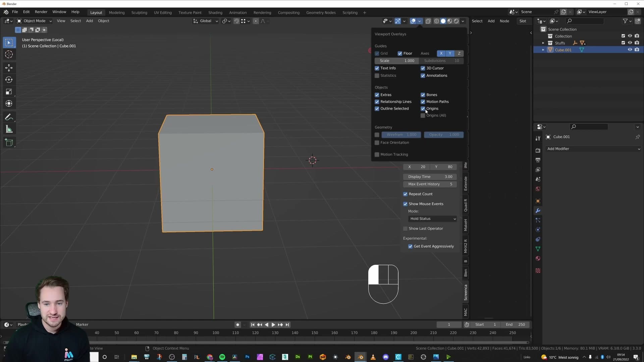Viewport: 644px width, 362px height.
Task: Select the Move tool
Action: (x=9, y=68)
